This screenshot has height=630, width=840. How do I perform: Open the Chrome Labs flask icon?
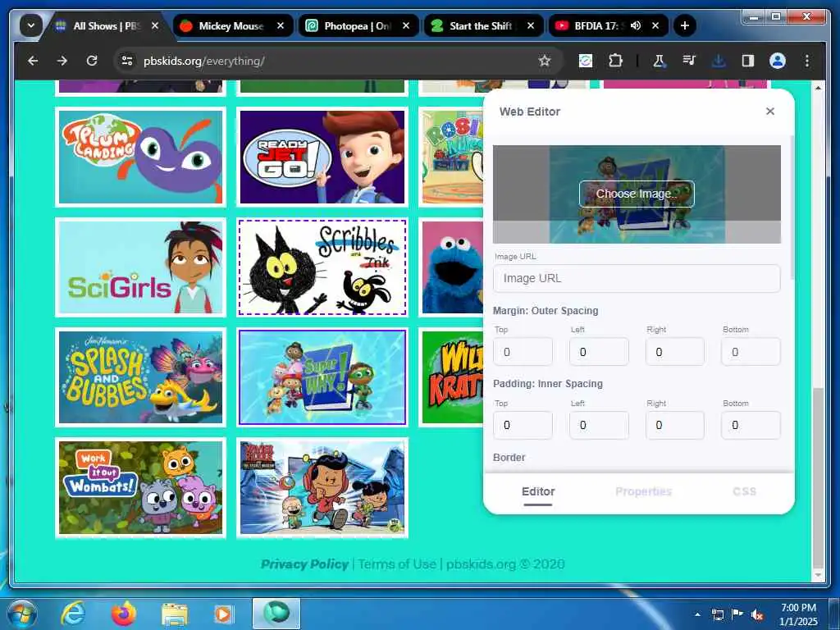(659, 61)
